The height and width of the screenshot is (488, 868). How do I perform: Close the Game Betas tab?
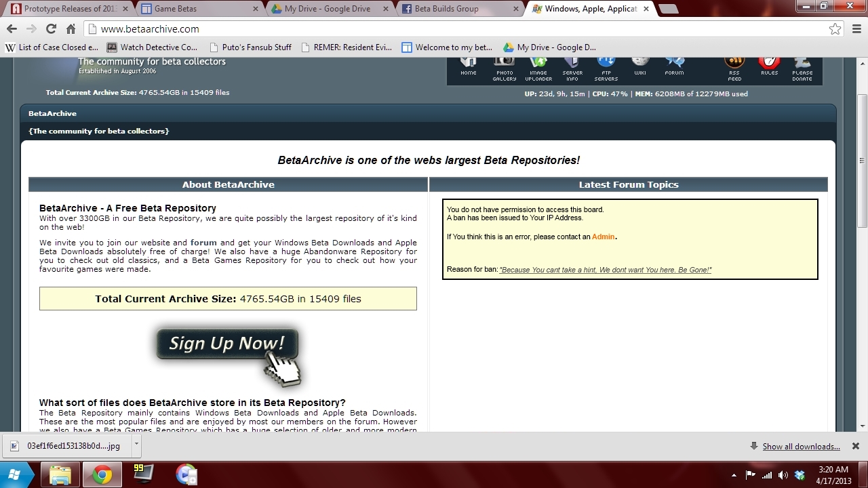[255, 9]
